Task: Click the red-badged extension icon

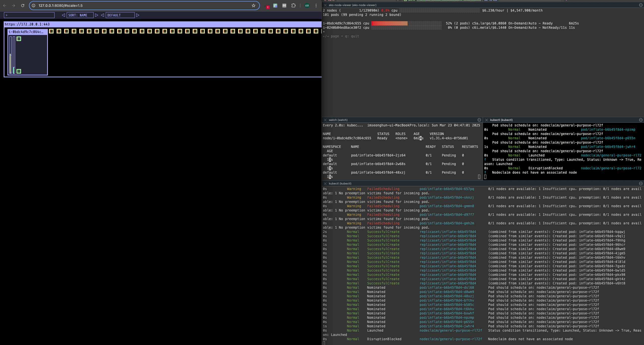Action: [267, 6]
